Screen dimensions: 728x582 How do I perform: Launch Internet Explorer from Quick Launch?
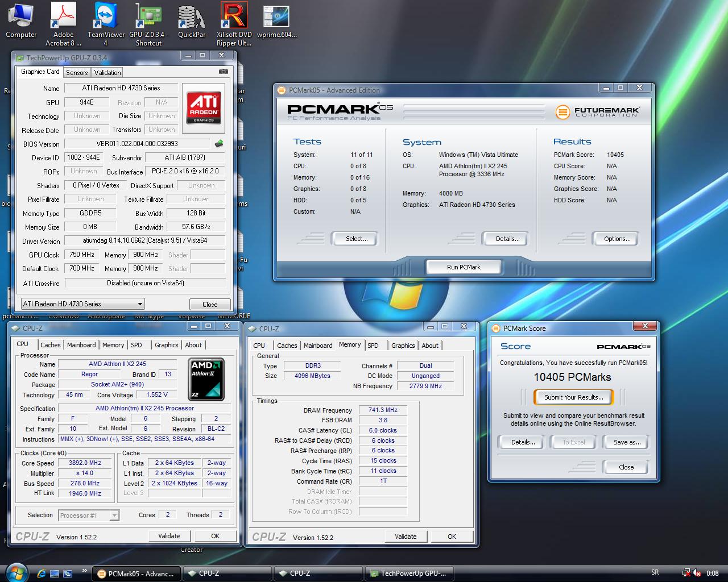click(42, 573)
